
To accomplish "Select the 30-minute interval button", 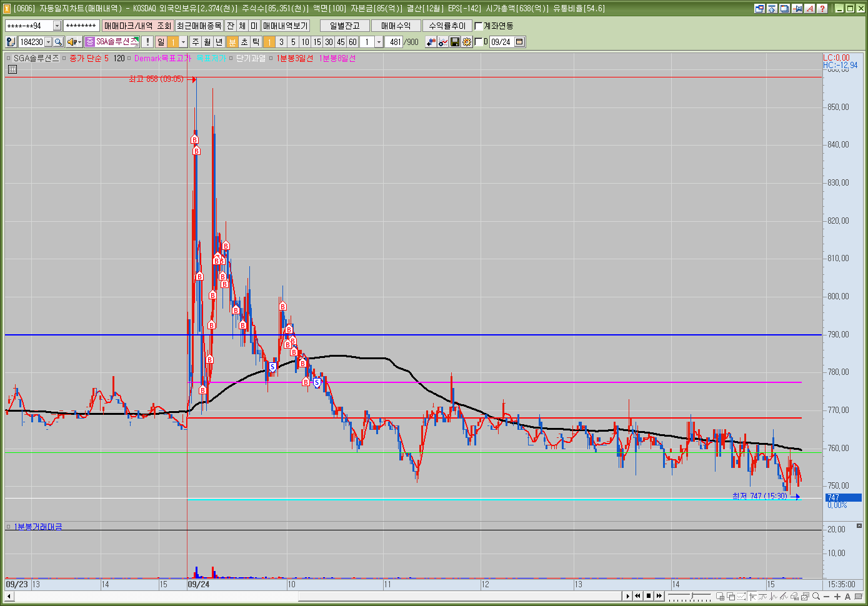I will (x=329, y=42).
